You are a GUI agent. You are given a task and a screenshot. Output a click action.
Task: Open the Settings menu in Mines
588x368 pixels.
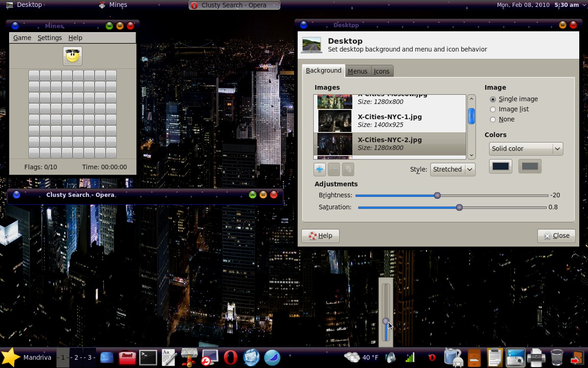click(x=49, y=38)
